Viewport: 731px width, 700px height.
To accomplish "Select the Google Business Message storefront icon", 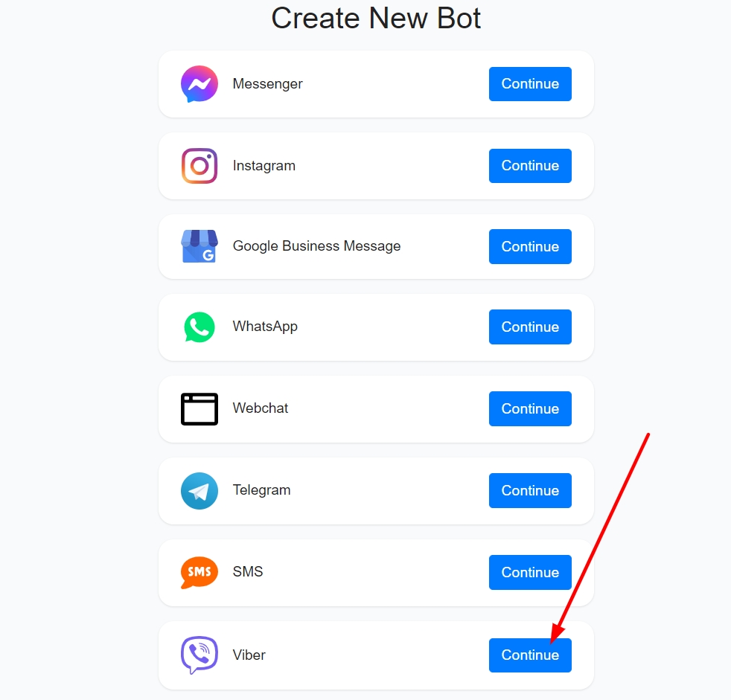I will [x=199, y=246].
